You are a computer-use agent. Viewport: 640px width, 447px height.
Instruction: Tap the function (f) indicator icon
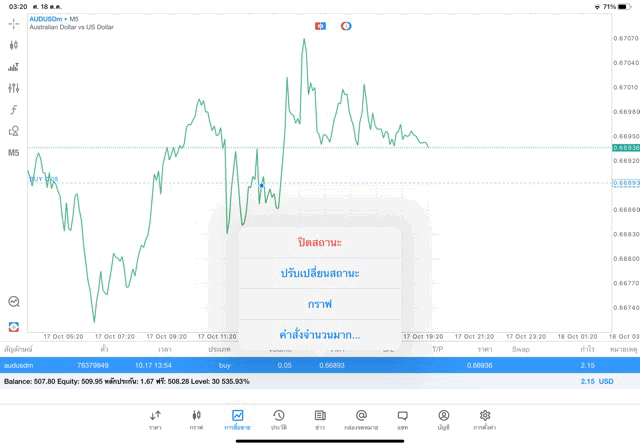[x=13, y=110]
